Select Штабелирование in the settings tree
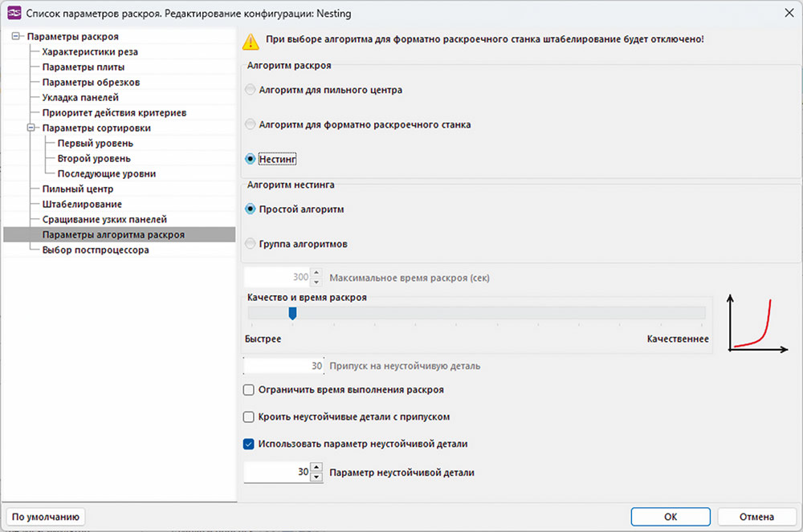Image resolution: width=803 pixels, height=532 pixels. click(82, 204)
